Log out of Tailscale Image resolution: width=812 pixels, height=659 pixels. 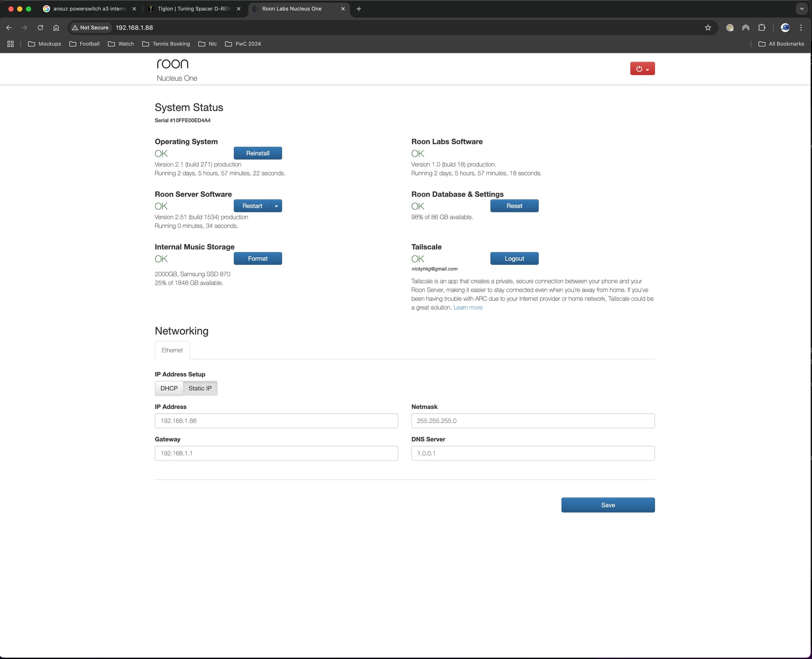point(514,258)
